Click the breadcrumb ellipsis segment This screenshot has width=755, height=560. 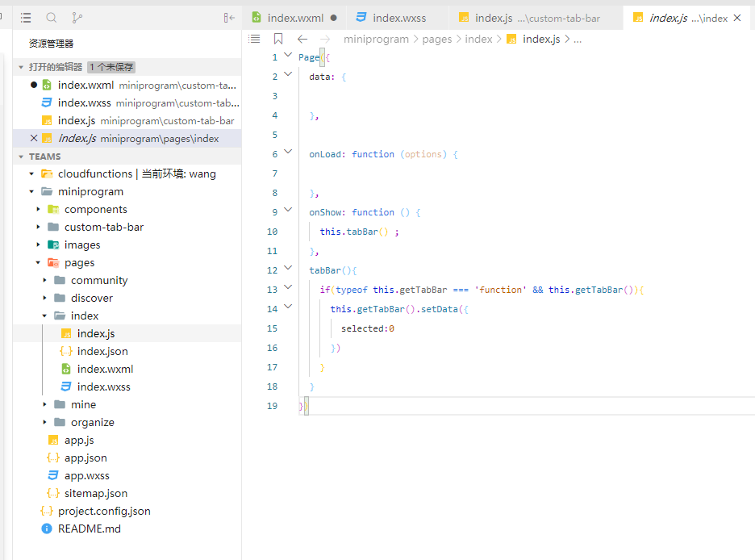578,39
